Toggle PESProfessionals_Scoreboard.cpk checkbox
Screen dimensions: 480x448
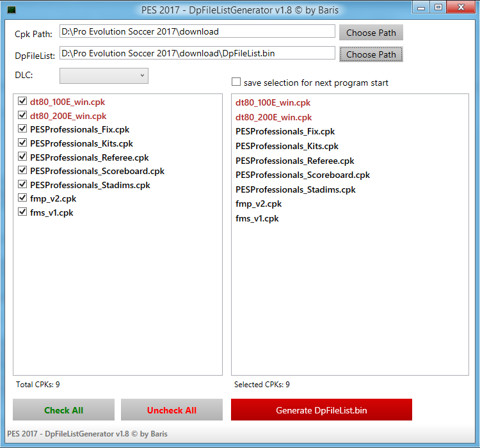[x=22, y=170]
